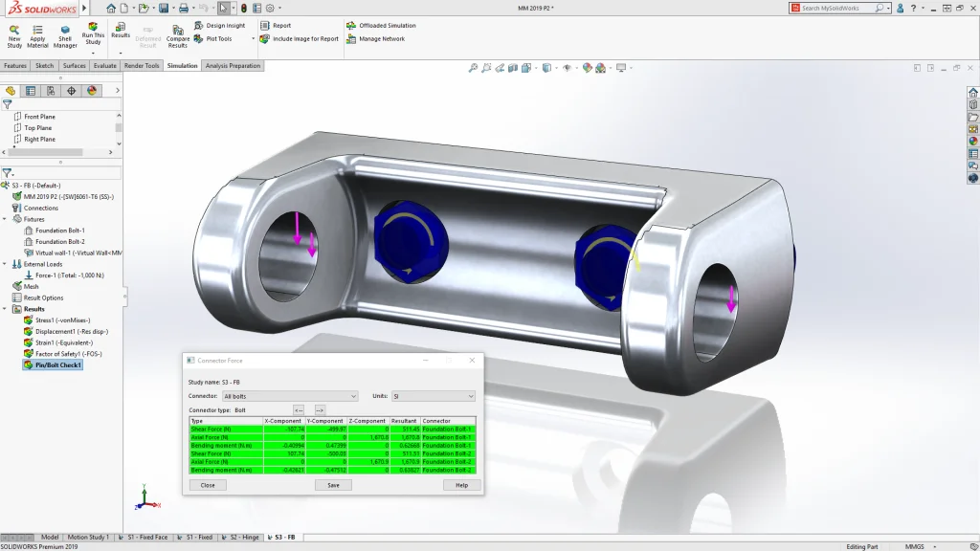Open the Units dropdown set to SI
The width and height of the screenshot is (980, 551).
pyautogui.click(x=433, y=396)
